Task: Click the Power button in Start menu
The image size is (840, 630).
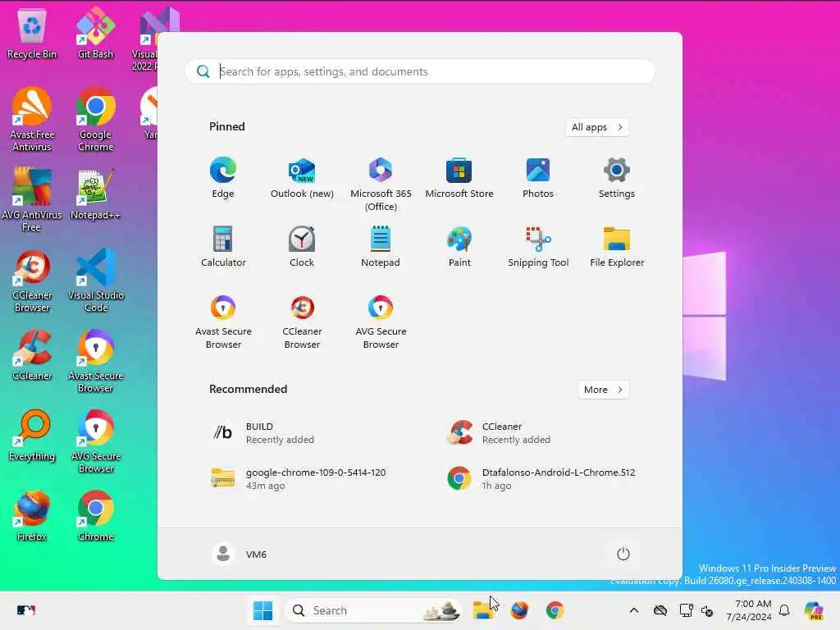Action: point(623,554)
